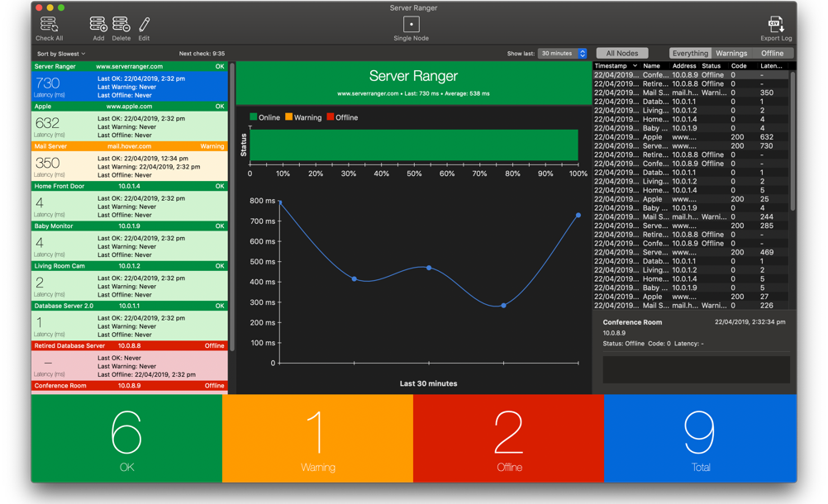Click the Timestamp column sort arrow
The image size is (828, 504).
click(635, 66)
